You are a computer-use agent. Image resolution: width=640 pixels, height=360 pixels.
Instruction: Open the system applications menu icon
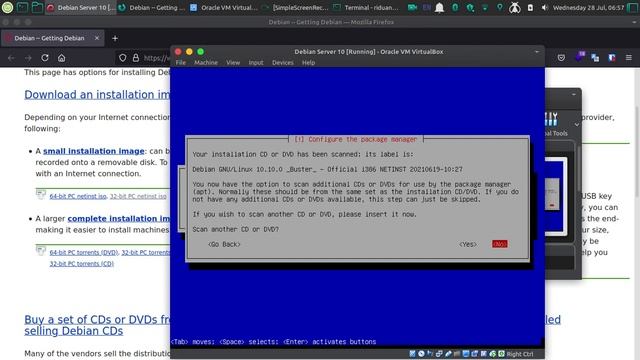[7, 7]
